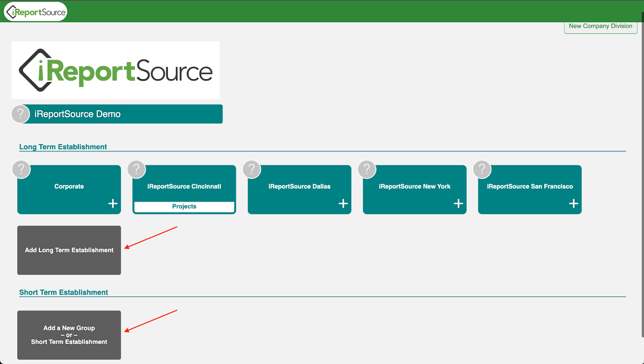Select the iReportSource San Francisco card title

point(530,186)
